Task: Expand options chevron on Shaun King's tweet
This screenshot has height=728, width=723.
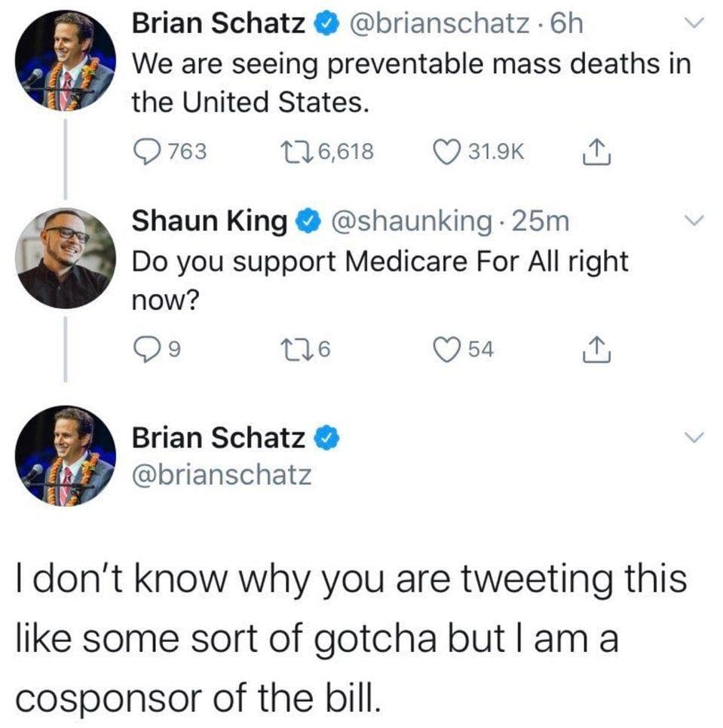Action: [694, 222]
